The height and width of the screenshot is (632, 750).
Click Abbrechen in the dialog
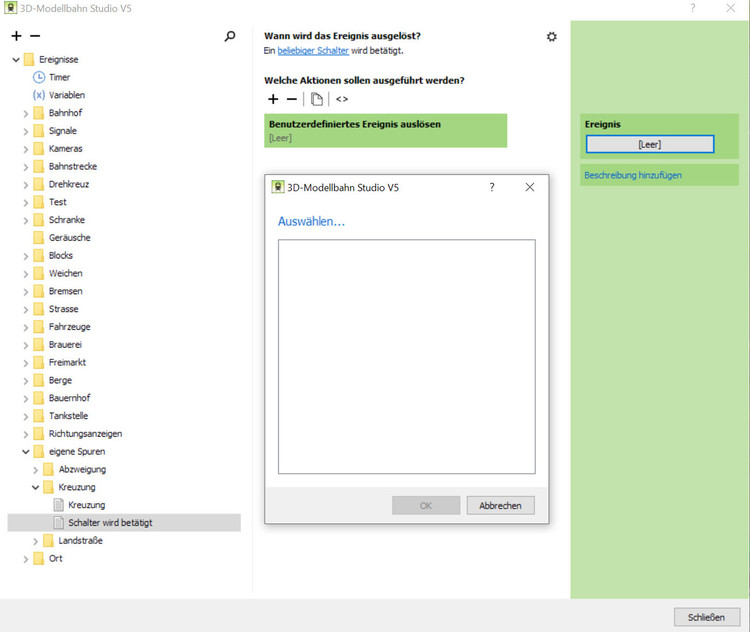click(x=500, y=505)
